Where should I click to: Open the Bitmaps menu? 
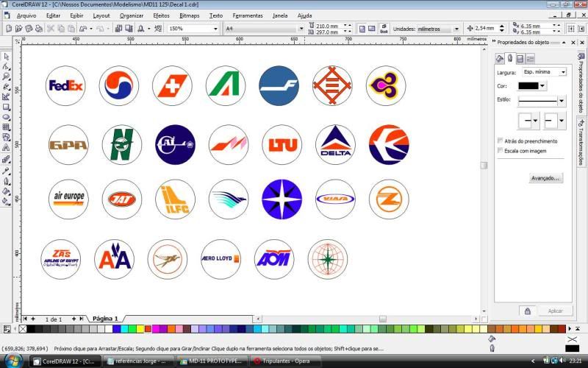point(190,15)
